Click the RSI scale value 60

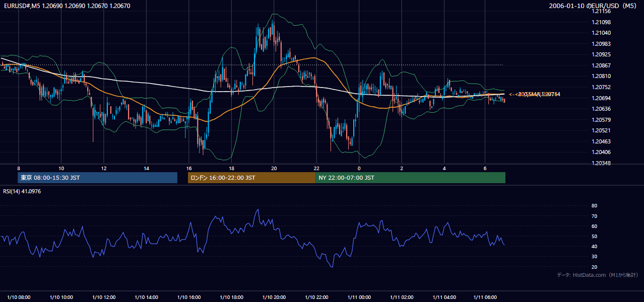595,226
